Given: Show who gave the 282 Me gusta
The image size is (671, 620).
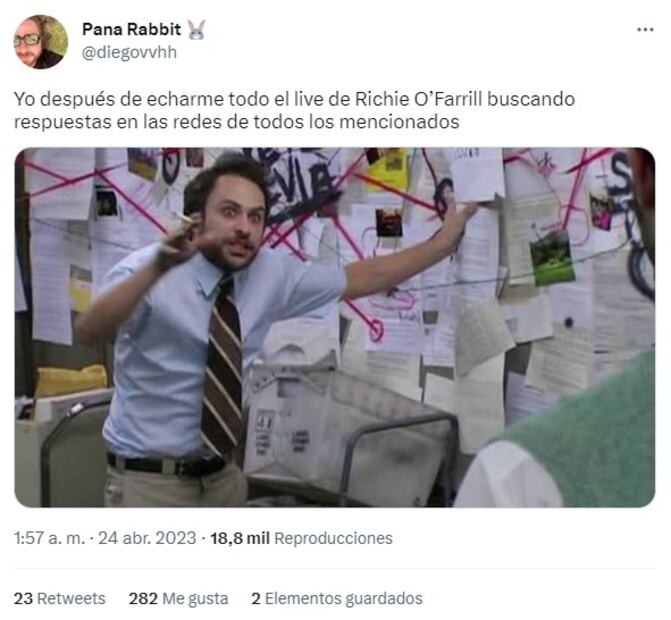Looking at the screenshot, I should click(178, 598).
